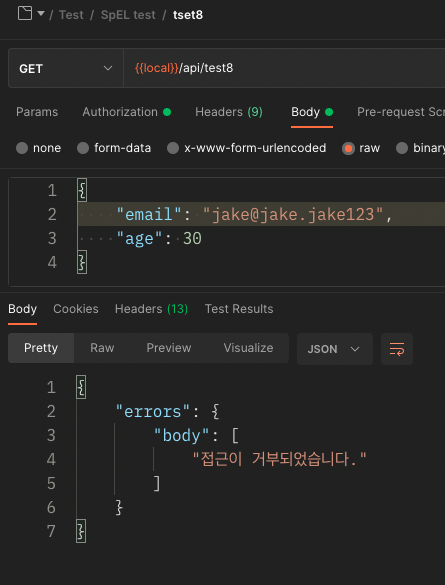Click the request document icon beside breadcrumb
Screen dimensions: 445x585
tap(25, 14)
